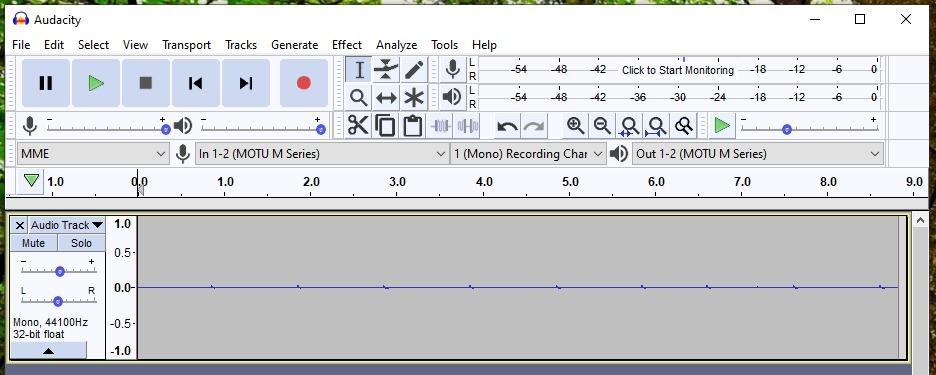The height and width of the screenshot is (375, 936).
Task: Click the playback meter speaker icon
Action: pos(452,97)
